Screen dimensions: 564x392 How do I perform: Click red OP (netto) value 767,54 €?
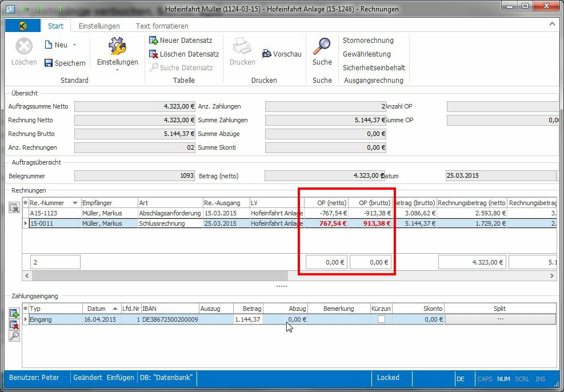(333, 223)
